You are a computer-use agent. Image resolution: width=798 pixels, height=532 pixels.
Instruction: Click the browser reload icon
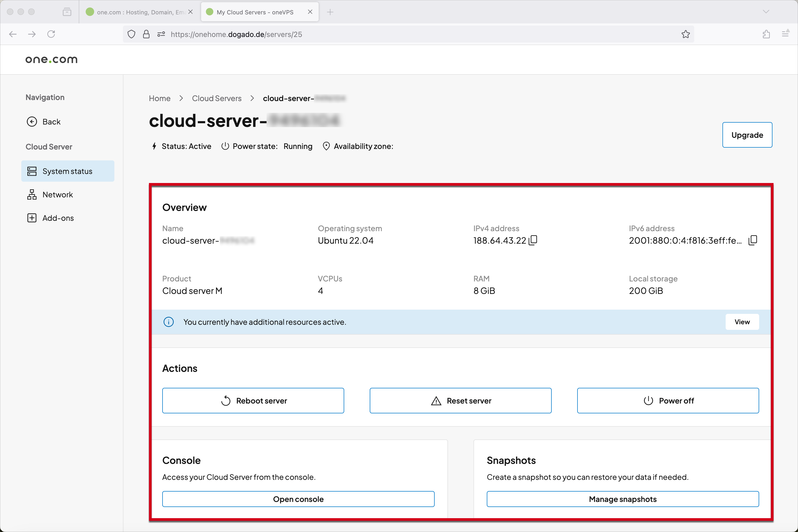point(51,34)
